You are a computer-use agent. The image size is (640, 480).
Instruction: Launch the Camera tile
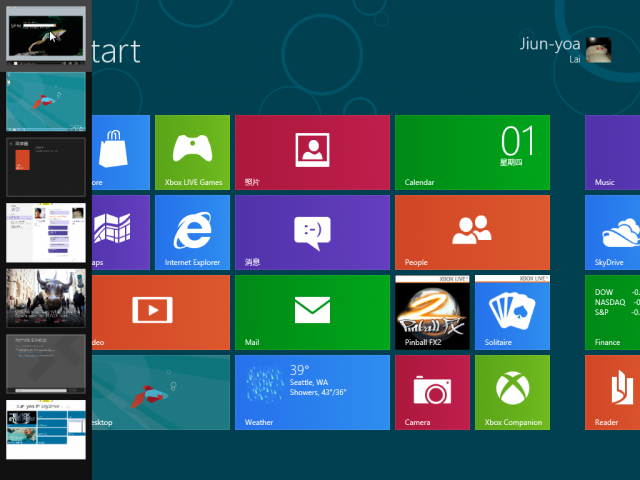tap(432, 392)
